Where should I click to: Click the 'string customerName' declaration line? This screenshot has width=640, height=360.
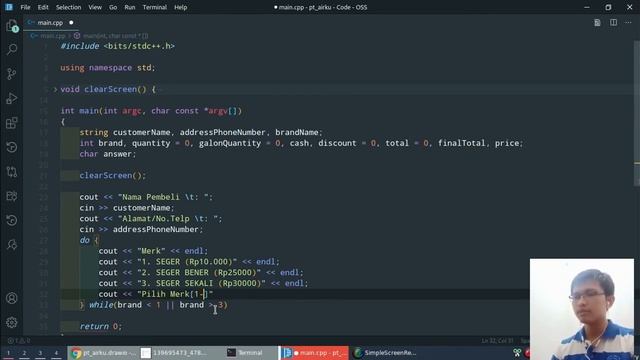(x=201, y=132)
